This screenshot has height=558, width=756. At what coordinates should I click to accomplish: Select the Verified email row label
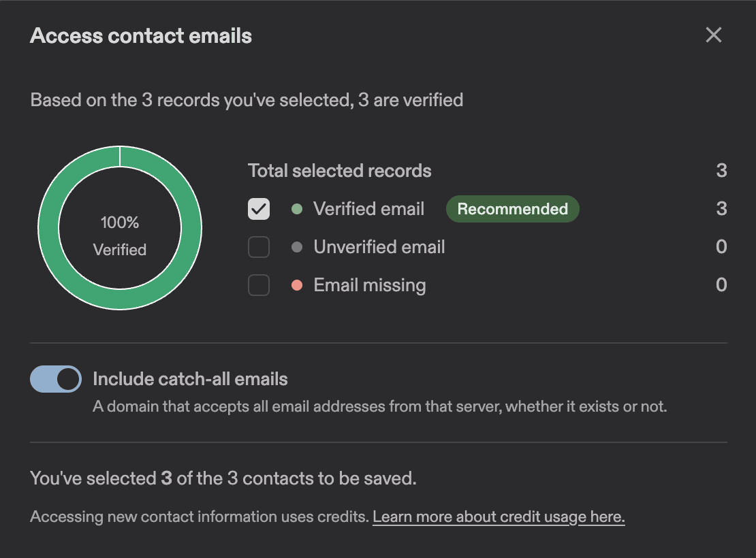(368, 209)
